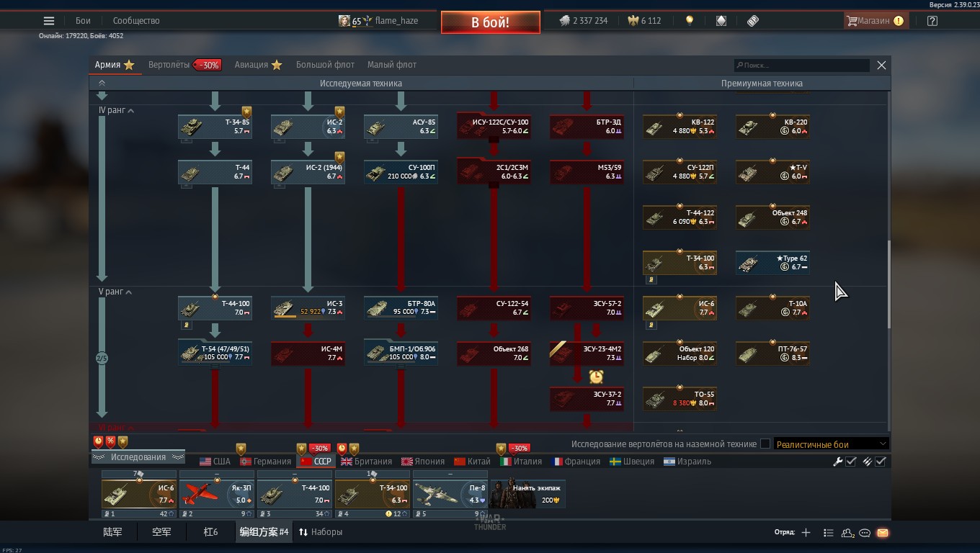980x553 pixels.
Task: Select the АСУ-85 vehicle card
Action: click(x=401, y=127)
